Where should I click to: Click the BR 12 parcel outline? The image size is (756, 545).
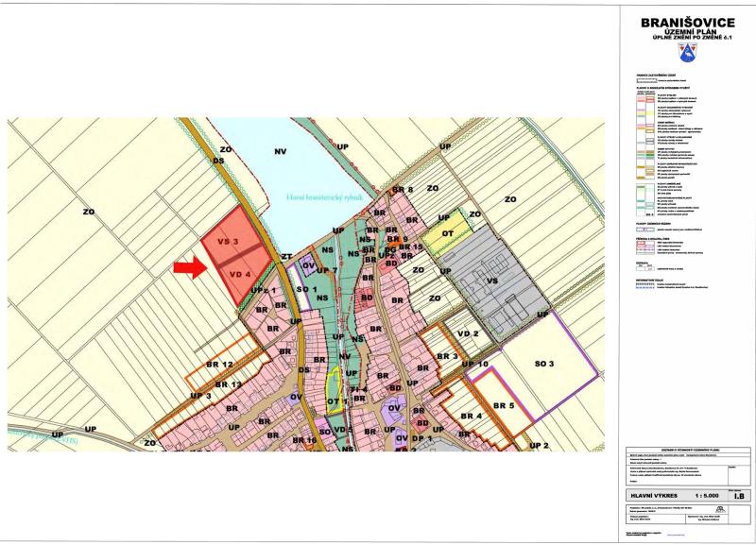[223, 365]
